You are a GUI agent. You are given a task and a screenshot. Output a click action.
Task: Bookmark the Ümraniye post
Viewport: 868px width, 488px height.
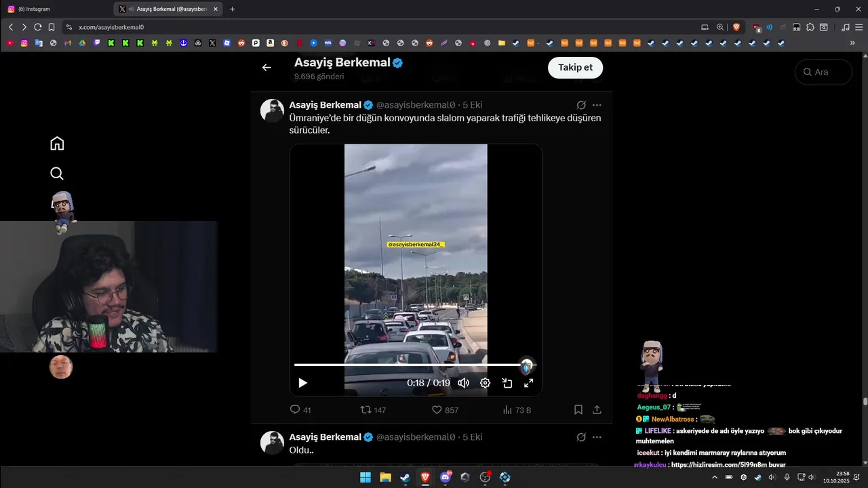pos(578,410)
